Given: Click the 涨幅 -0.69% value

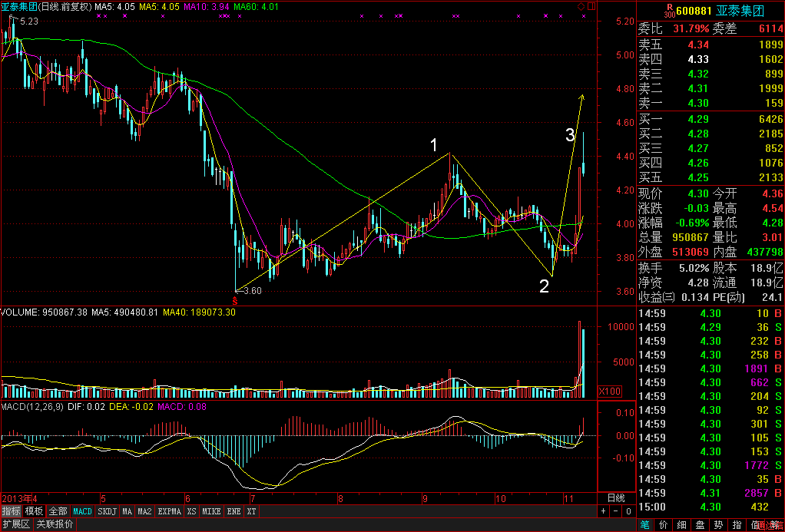Looking at the screenshot, I should click(x=691, y=222).
